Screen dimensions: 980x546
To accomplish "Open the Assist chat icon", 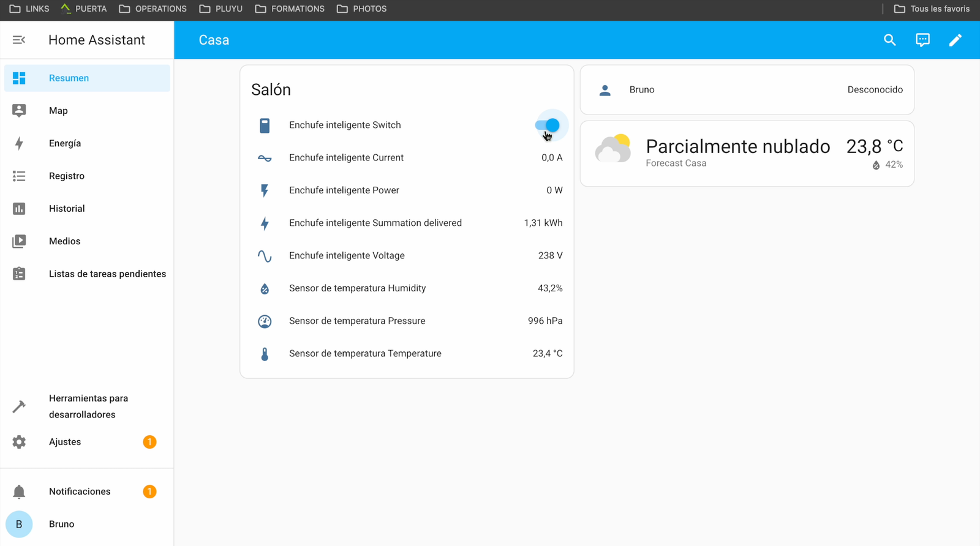I will [x=922, y=40].
